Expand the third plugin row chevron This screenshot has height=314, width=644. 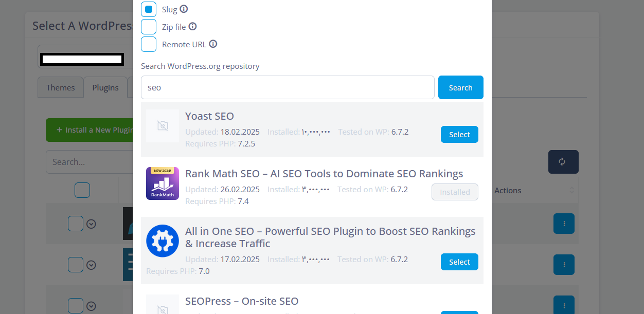[91, 306]
